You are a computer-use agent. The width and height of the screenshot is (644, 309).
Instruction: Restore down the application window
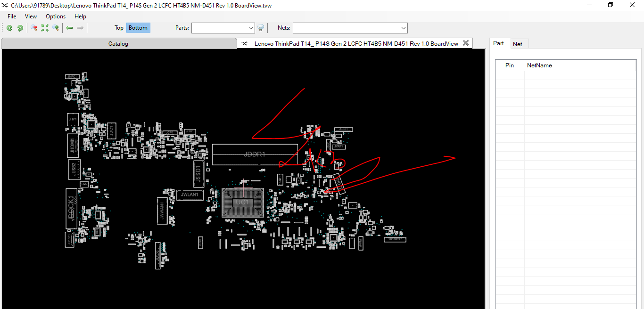[x=611, y=5]
